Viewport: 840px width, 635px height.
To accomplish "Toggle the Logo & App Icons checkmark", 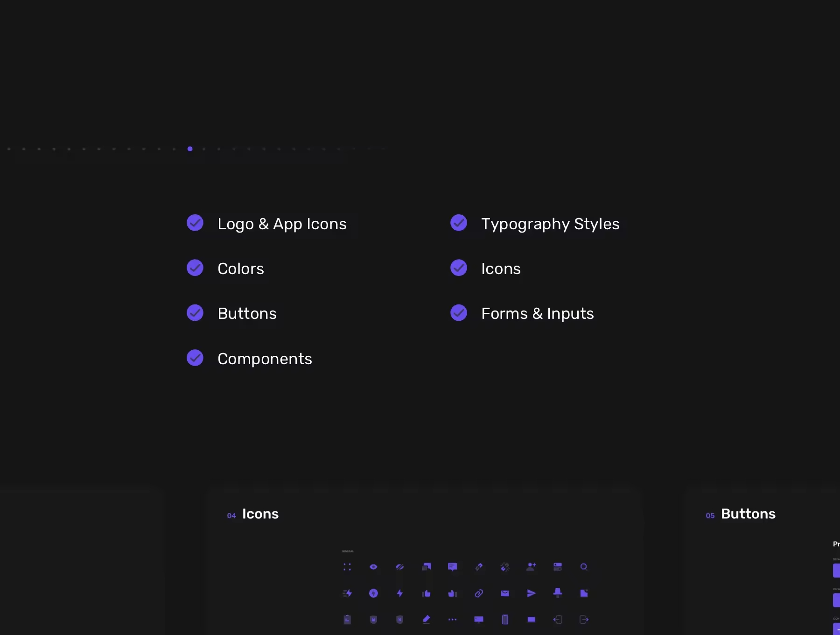I will pos(195,223).
